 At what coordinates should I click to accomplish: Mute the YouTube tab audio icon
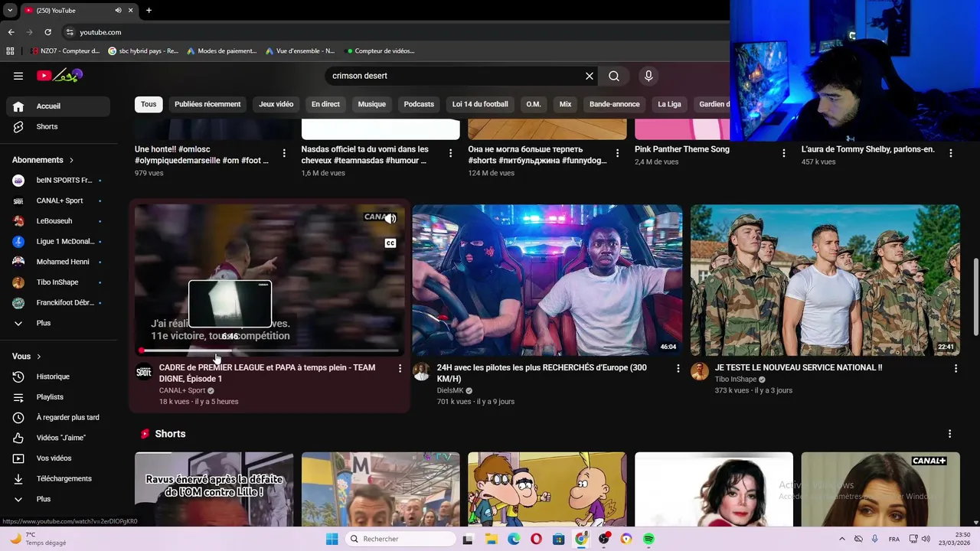click(118, 10)
